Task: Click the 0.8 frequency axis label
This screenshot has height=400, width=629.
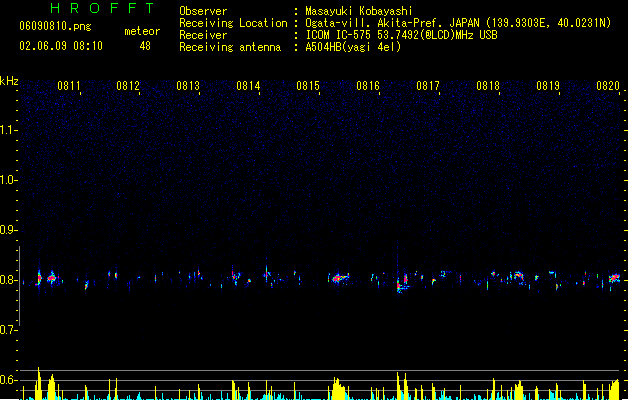Action: pyautogui.click(x=8, y=280)
